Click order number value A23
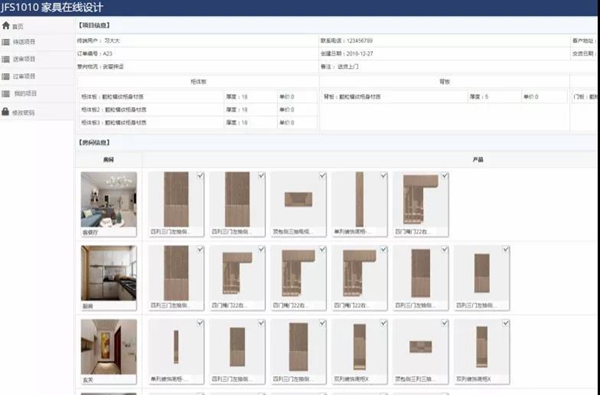 coord(108,54)
